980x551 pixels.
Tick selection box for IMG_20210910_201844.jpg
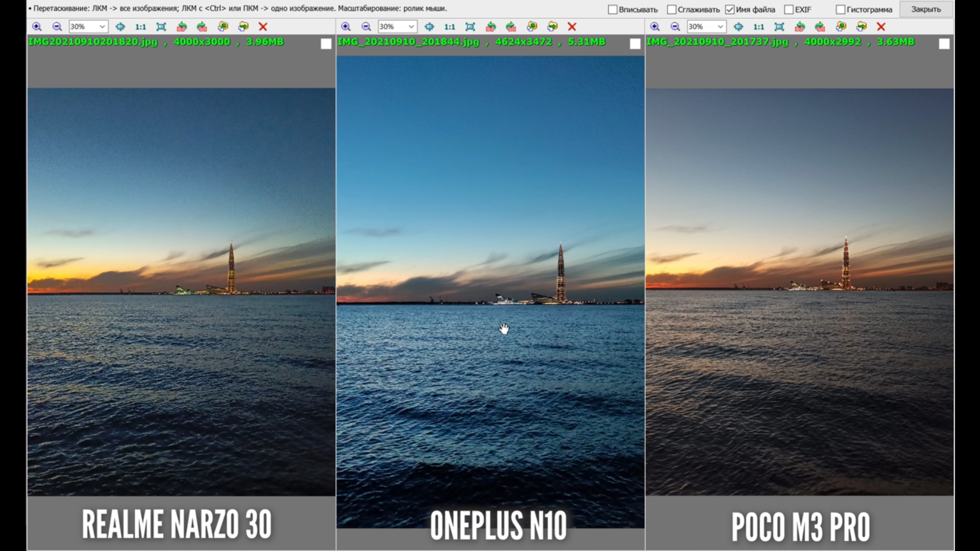tap(635, 44)
